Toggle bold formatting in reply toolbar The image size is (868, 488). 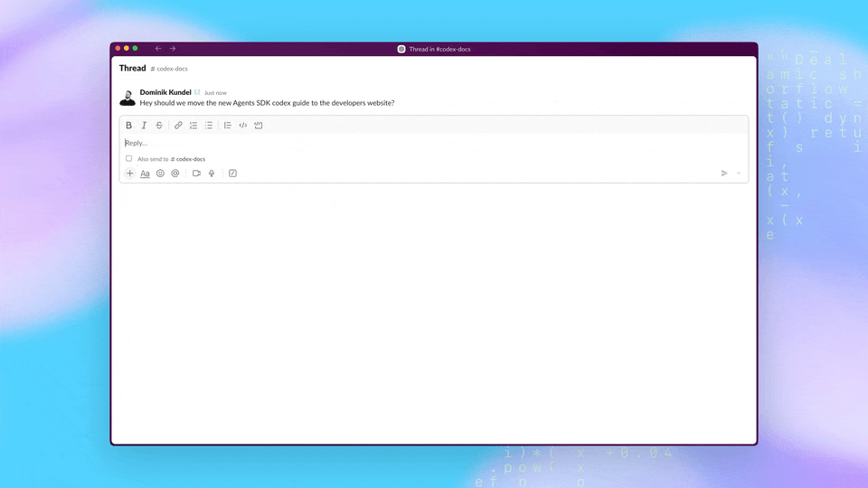[128, 126]
